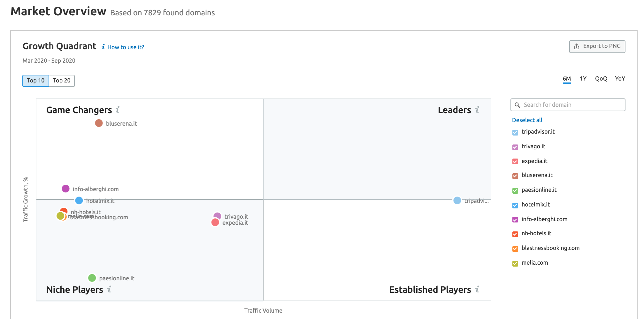Uncheck the tripadvisor.it checkbox
This screenshot has height=319, width=644.
coord(515,132)
